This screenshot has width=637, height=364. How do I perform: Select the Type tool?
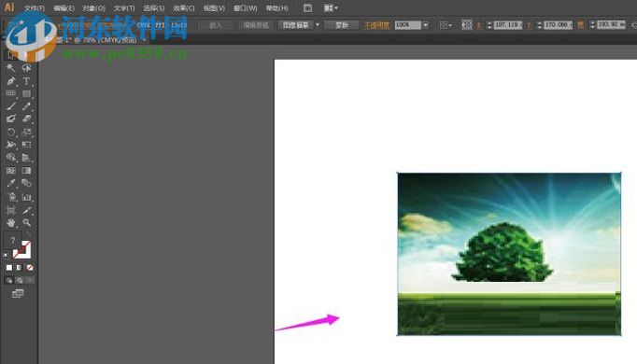[26, 81]
